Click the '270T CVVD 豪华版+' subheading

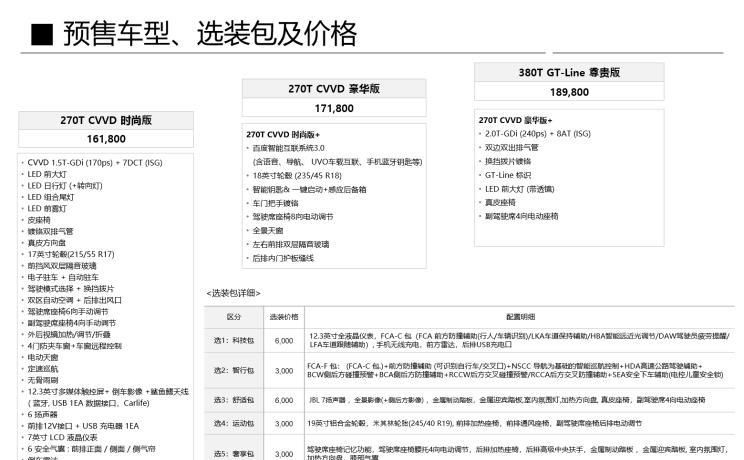click(x=515, y=120)
